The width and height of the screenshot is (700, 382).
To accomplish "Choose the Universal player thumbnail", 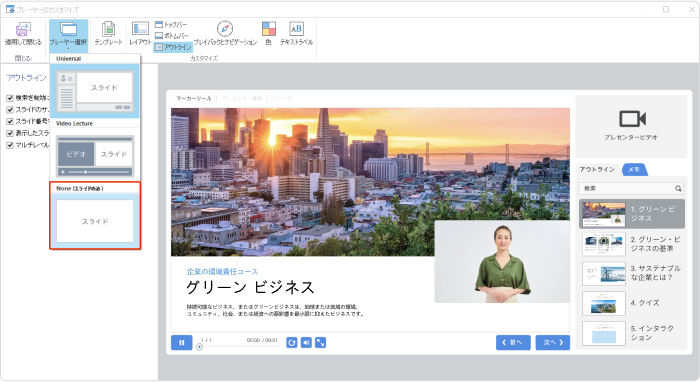I will 95,91.
